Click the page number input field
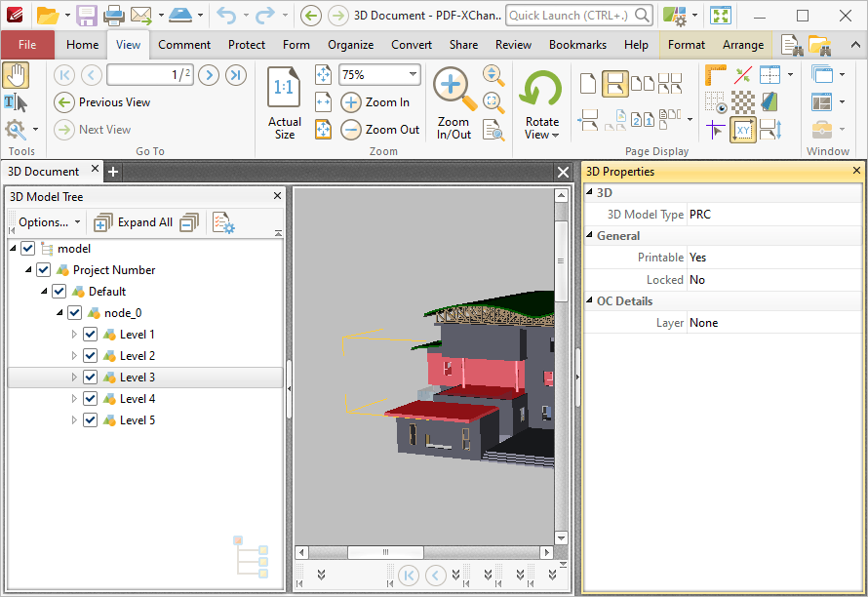Screen dimensions: 868x597 coord(150,75)
